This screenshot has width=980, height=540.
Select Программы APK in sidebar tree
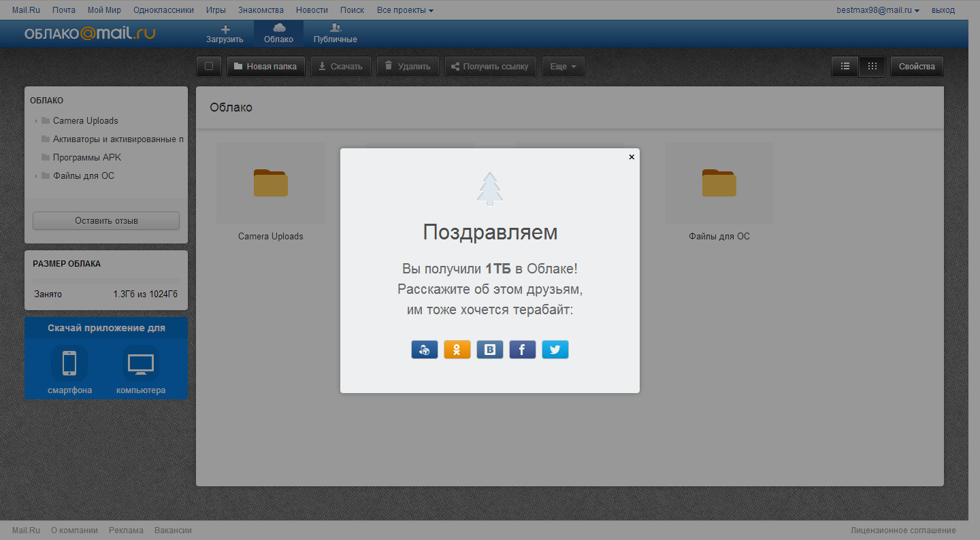click(87, 158)
